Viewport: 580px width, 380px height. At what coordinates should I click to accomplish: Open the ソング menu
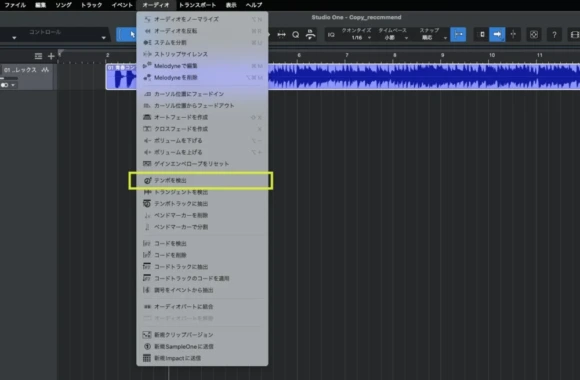click(63, 5)
